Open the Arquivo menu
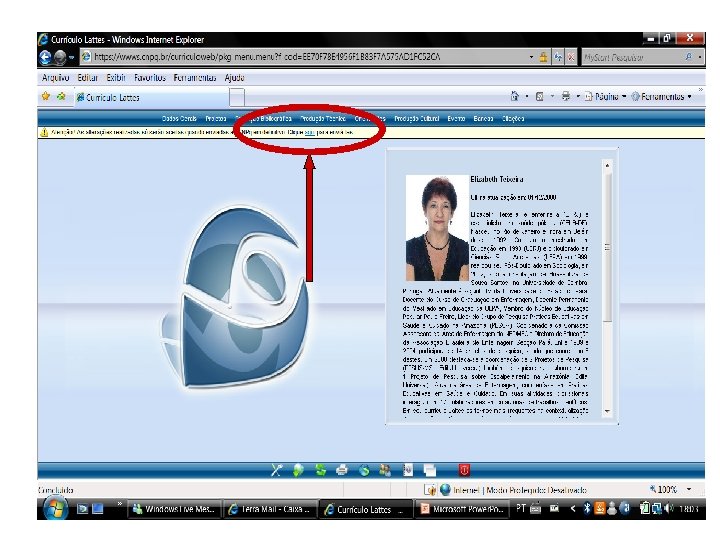The height and width of the screenshot is (540, 720). 55,78
